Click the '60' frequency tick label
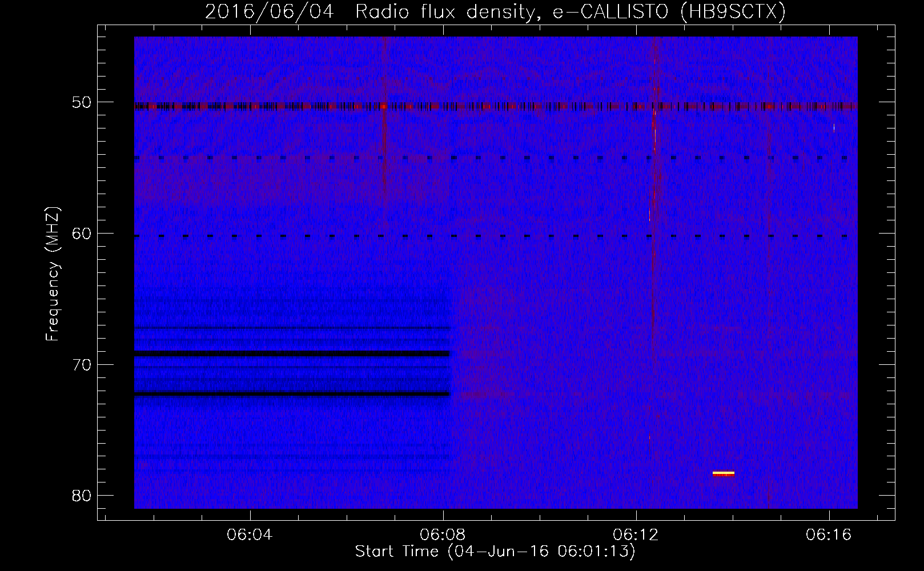Screen dimensions: 924x571 (82, 234)
